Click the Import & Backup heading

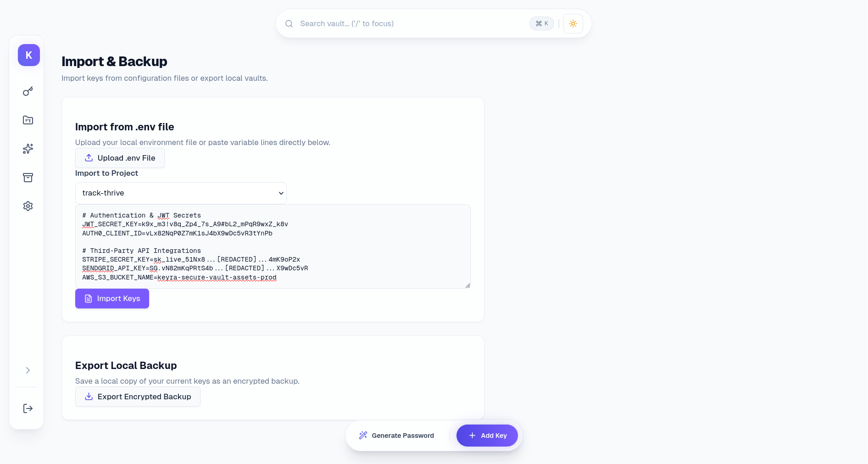tap(114, 61)
